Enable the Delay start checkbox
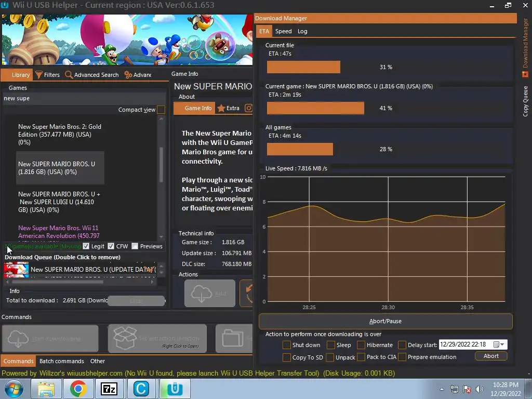The height and width of the screenshot is (399, 532). (402, 345)
